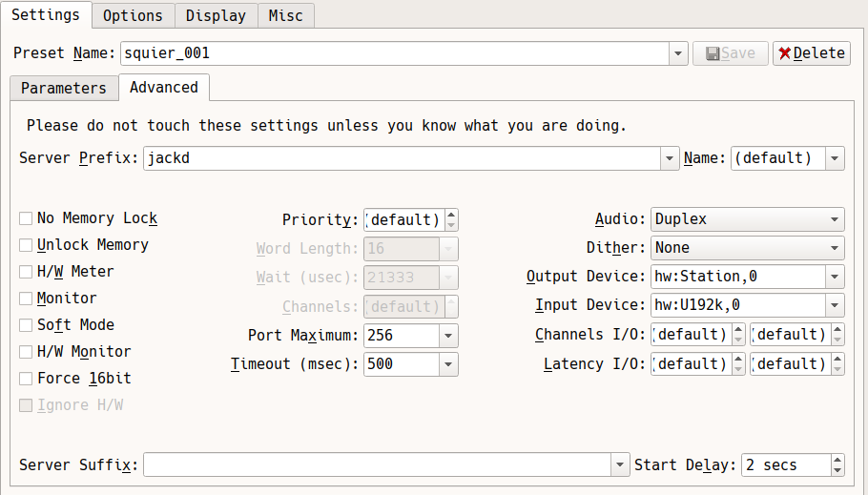Open the Input Device dropdown arrow
This screenshot has height=495, width=868.
pyautogui.click(x=835, y=305)
